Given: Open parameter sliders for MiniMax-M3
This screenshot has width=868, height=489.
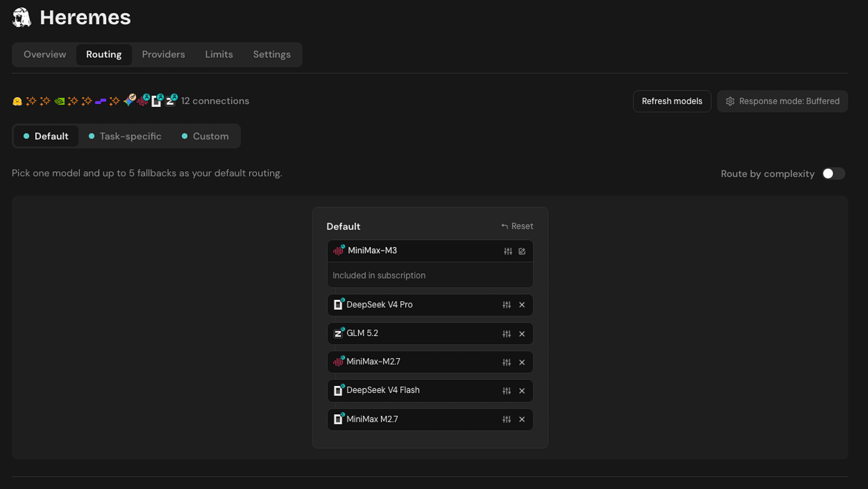Looking at the screenshot, I should [508, 251].
